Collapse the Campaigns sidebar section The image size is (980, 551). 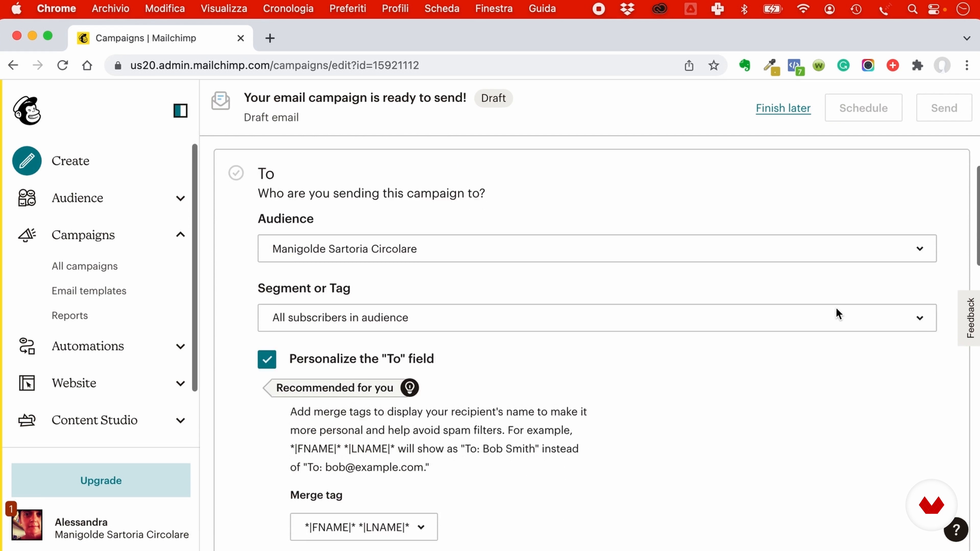[180, 235]
